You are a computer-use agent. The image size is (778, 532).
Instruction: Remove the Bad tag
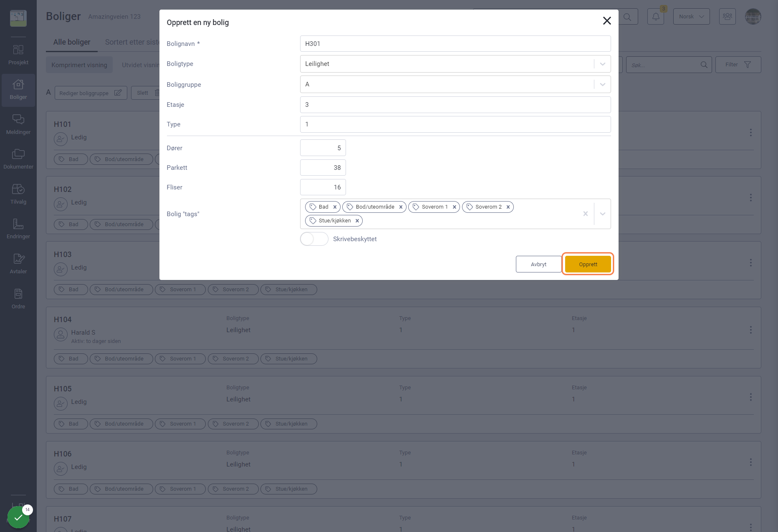tap(335, 207)
